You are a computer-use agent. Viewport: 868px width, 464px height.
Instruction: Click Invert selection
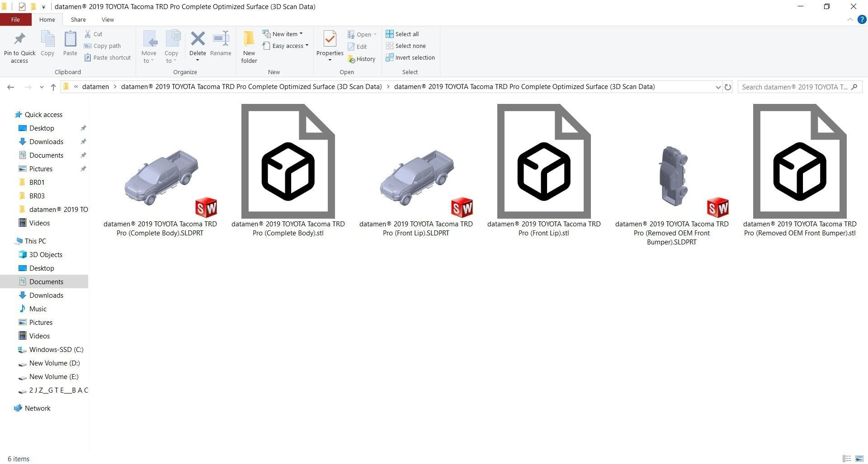coord(410,57)
